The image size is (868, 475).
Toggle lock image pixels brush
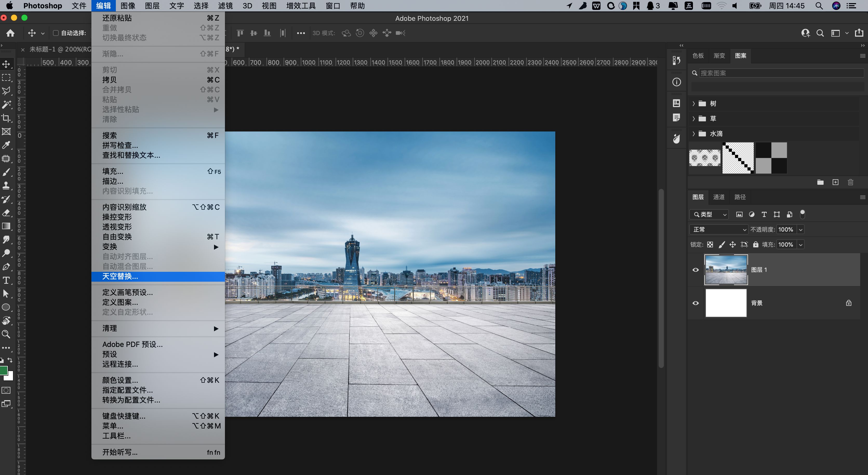tap(722, 245)
